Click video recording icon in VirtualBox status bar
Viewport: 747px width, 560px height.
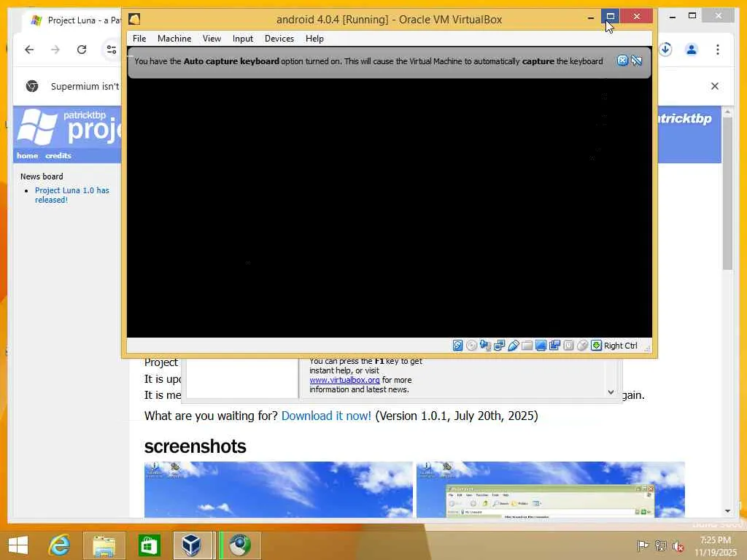pyautogui.click(x=554, y=346)
